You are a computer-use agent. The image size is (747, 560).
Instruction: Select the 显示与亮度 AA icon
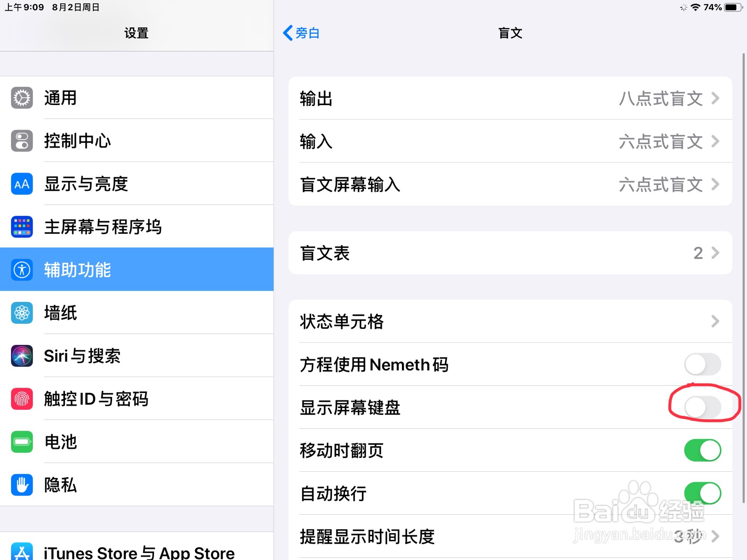(x=22, y=184)
